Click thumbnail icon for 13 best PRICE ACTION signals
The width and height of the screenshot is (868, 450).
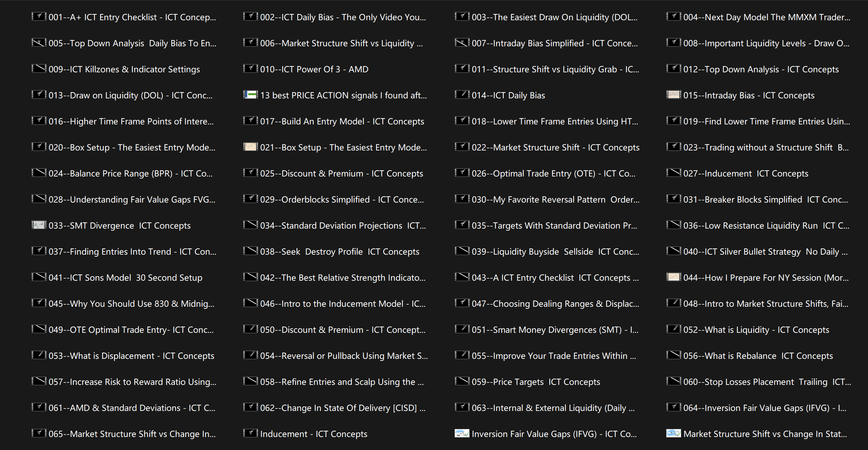coord(250,95)
